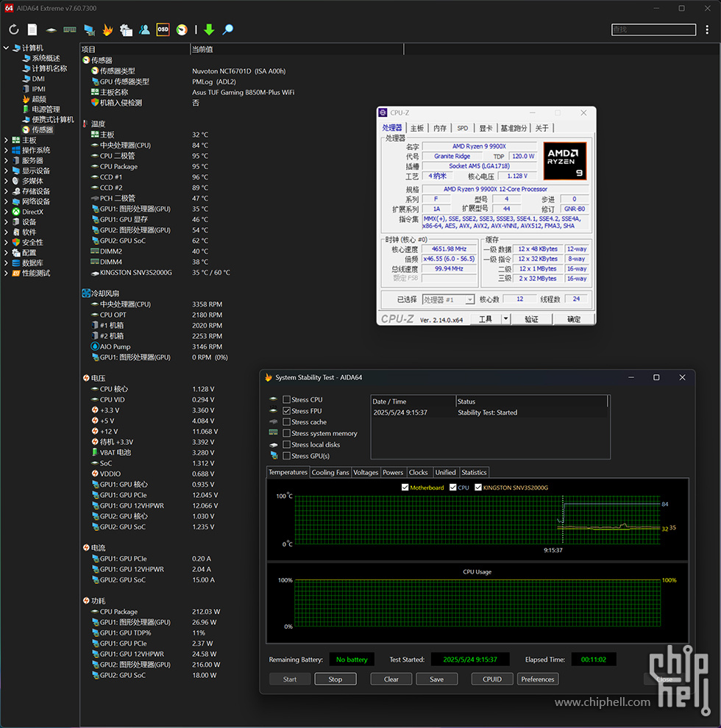Viewport: 721px width, 728px height.
Task: Switch to Powers tab
Action: 393,472
